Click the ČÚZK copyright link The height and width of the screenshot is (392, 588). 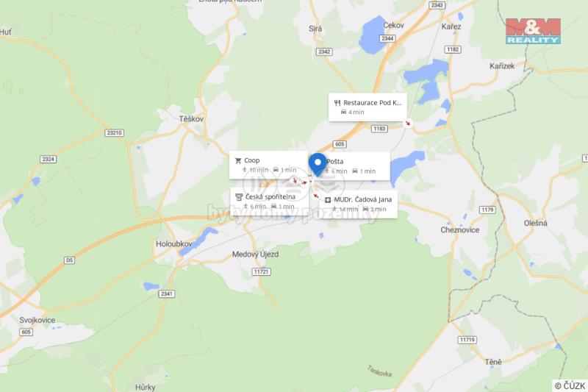tap(570, 385)
